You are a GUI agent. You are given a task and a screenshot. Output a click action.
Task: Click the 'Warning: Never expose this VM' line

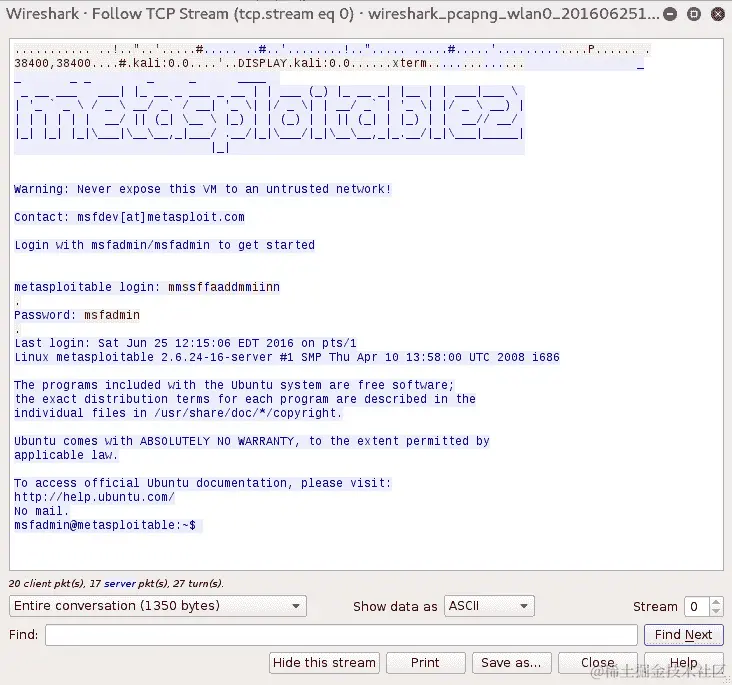point(203,189)
